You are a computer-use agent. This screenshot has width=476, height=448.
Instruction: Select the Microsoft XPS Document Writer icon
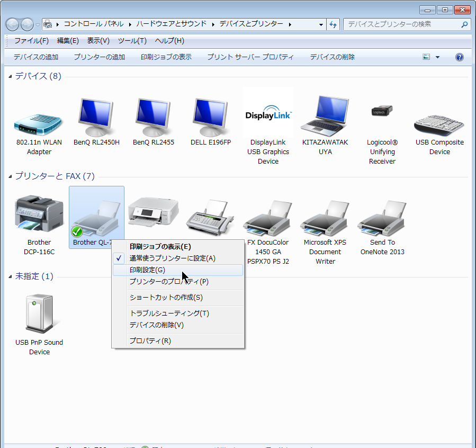click(x=325, y=218)
